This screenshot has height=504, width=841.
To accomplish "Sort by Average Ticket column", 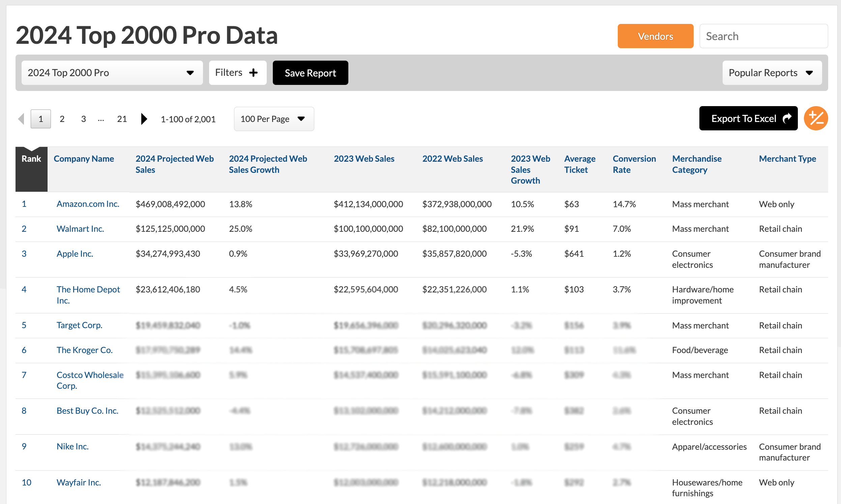I will [x=580, y=164].
